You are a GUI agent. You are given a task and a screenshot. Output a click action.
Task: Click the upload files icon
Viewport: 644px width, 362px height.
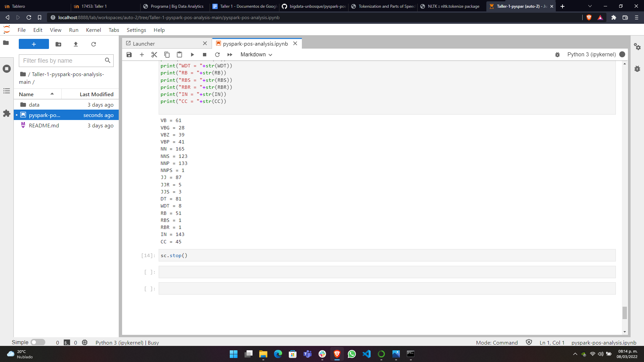tap(76, 44)
